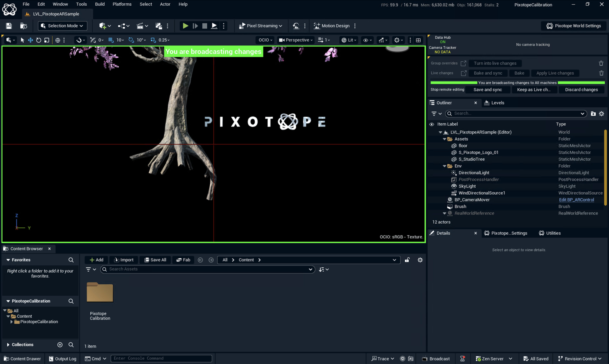Click lock icon in Content Browser

point(407,260)
